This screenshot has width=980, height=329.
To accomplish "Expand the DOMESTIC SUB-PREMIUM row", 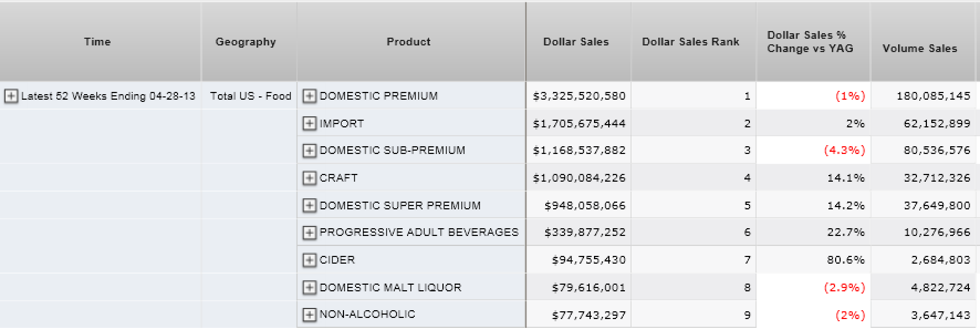I will (x=309, y=151).
